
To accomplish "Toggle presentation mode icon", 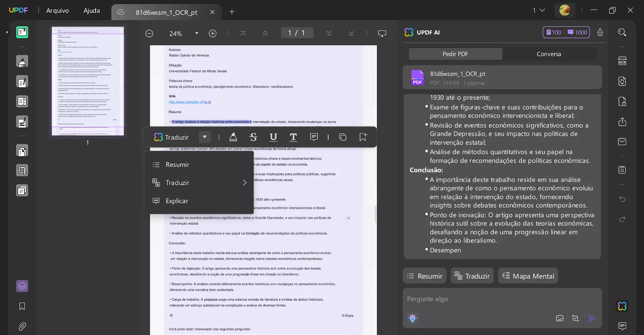I will point(382,33).
